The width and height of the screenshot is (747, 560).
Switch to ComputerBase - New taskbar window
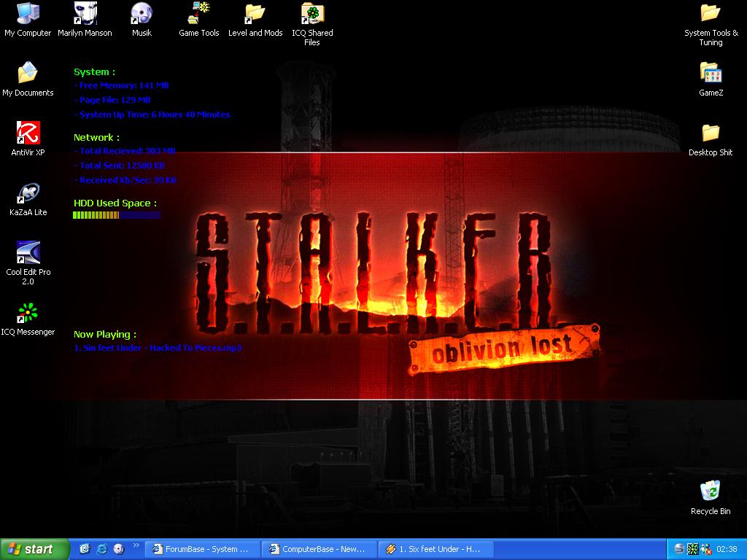tap(320, 549)
